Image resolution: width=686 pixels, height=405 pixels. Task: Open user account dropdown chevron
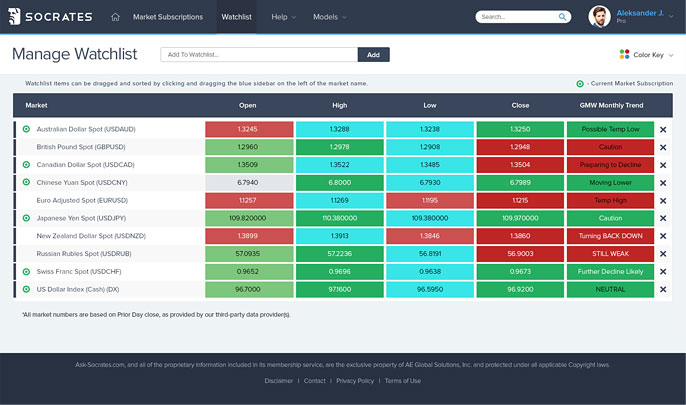(x=671, y=17)
